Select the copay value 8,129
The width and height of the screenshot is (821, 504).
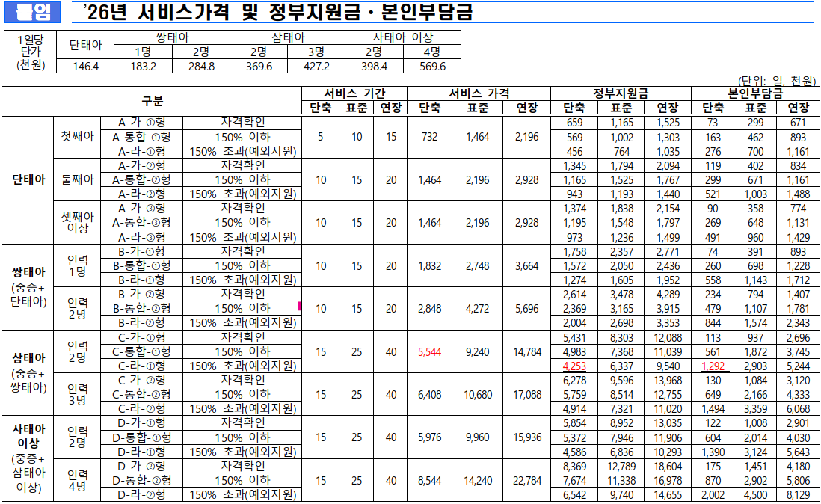coord(799,495)
